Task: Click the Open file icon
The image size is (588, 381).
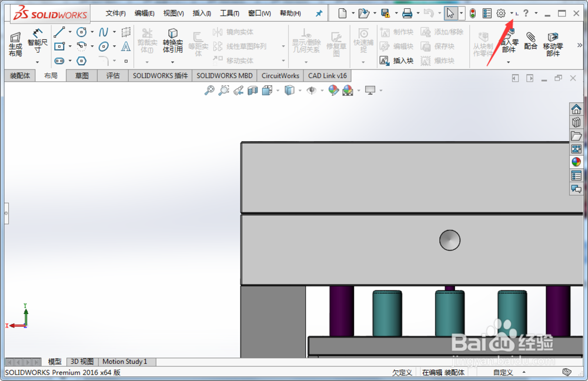Action: pos(363,14)
